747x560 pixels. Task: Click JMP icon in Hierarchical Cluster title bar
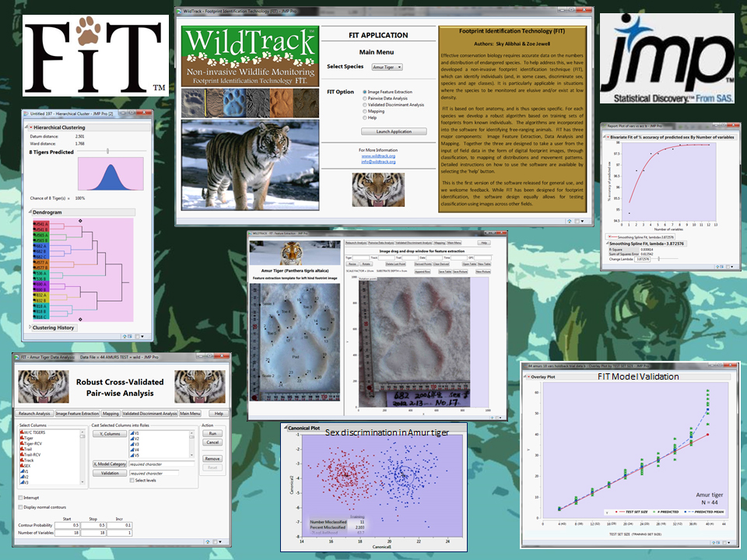[x=26, y=114]
